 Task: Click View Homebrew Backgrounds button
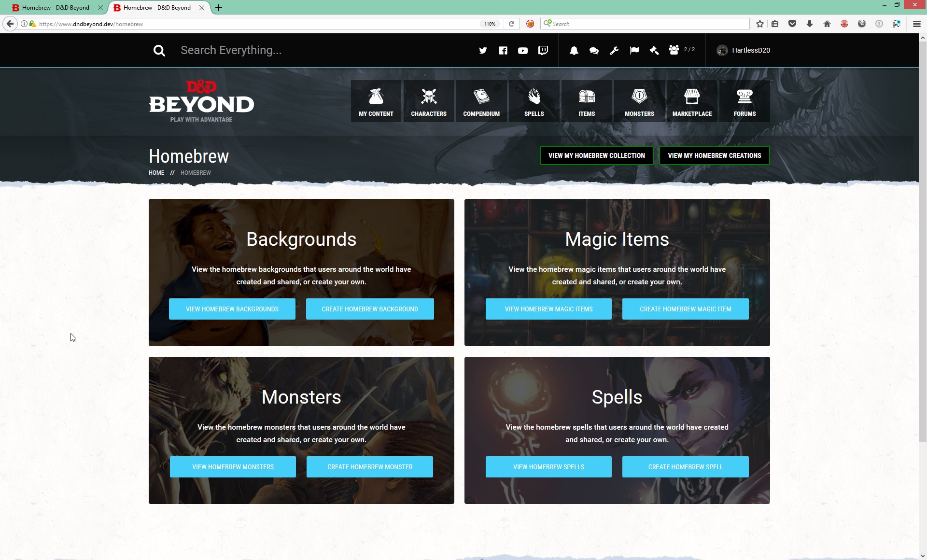(x=232, y=309)
